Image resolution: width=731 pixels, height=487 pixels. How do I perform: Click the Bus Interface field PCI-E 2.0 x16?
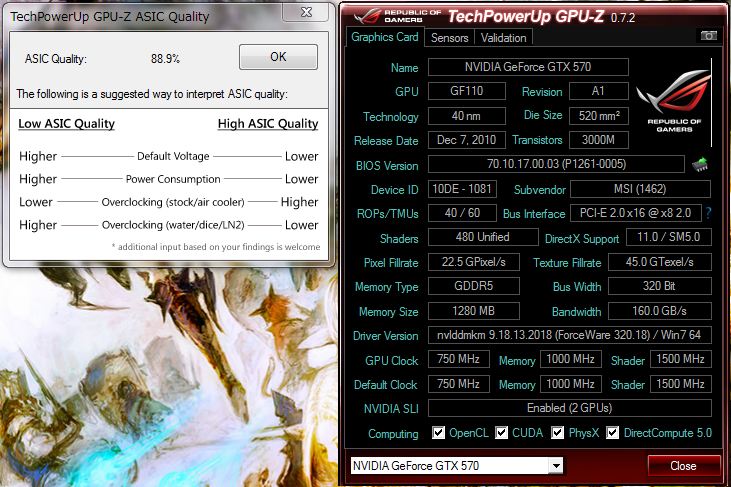(x=636, y=213)
